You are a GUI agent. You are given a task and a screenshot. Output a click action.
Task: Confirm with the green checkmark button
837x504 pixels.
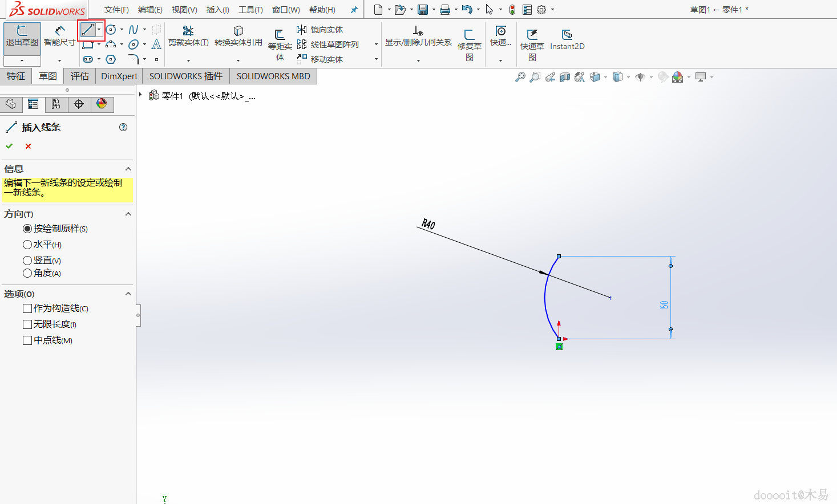click(9, 147)
